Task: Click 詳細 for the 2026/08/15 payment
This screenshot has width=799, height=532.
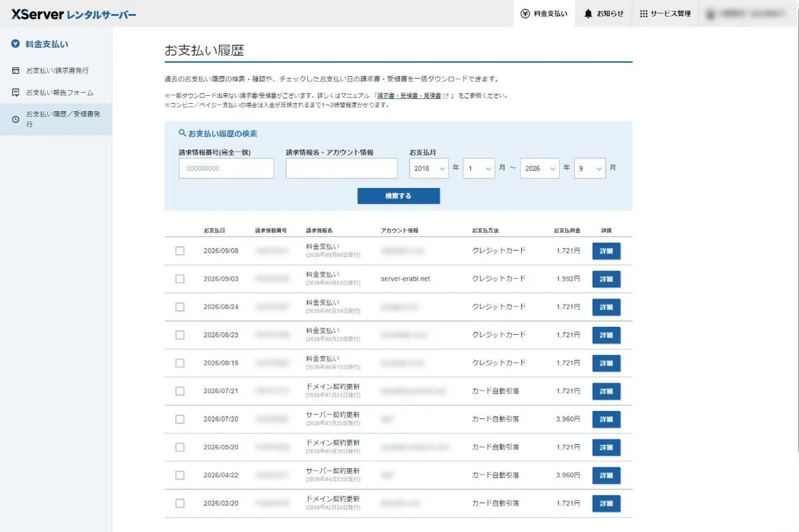Action: click(606, 363)
